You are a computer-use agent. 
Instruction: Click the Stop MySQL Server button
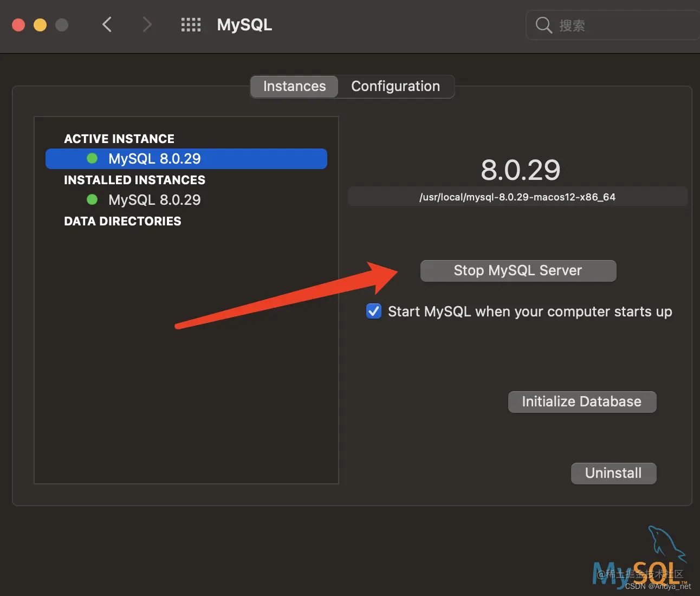pos(518,271)
